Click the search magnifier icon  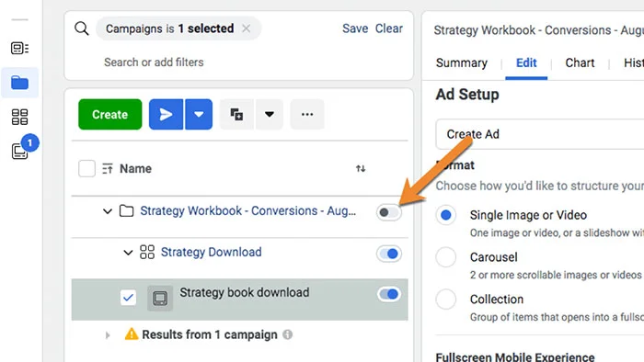[81, 28]
